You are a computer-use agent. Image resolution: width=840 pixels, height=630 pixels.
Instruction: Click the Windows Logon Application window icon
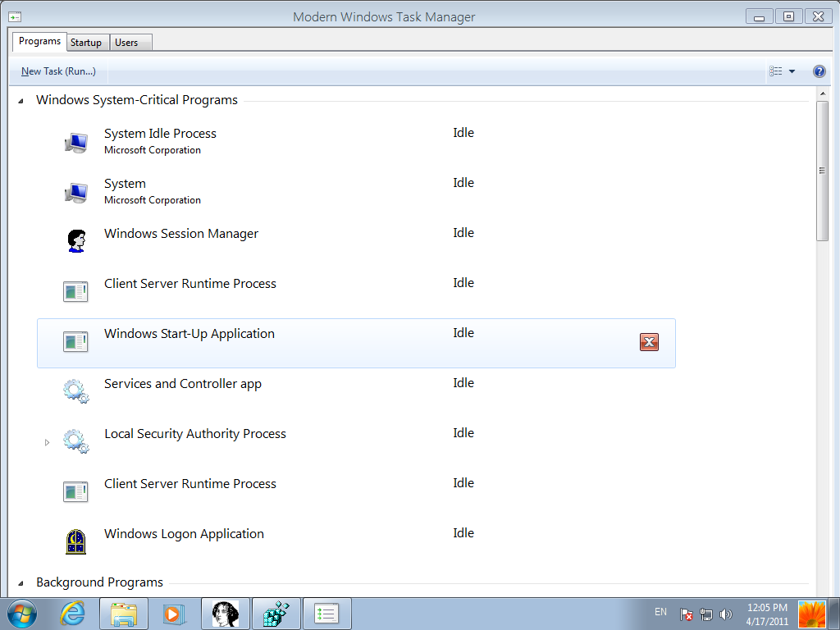75,541
